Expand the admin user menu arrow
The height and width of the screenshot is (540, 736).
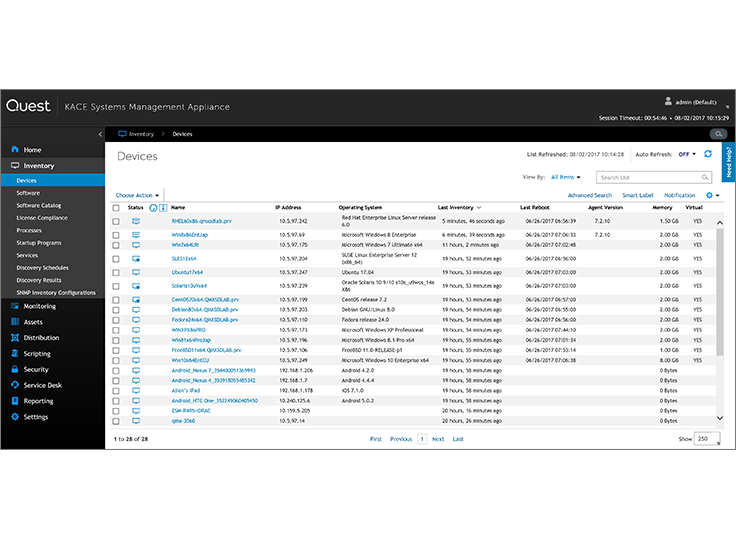pos(727,107)
